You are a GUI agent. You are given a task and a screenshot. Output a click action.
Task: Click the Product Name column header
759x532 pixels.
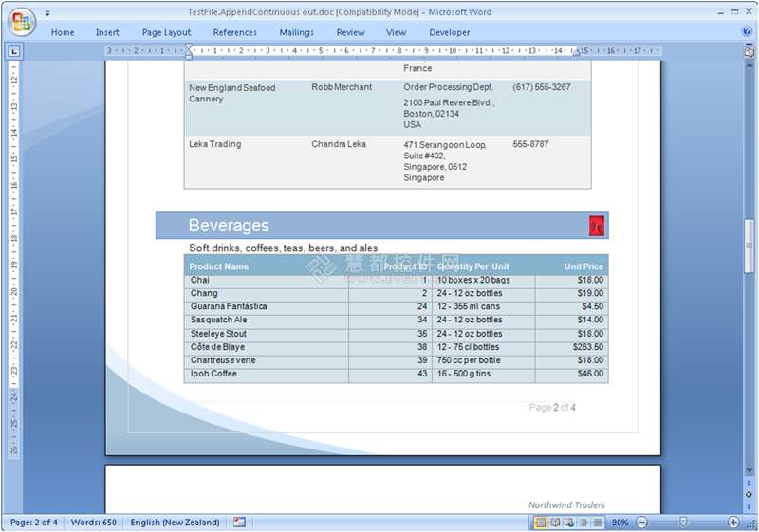219,266
